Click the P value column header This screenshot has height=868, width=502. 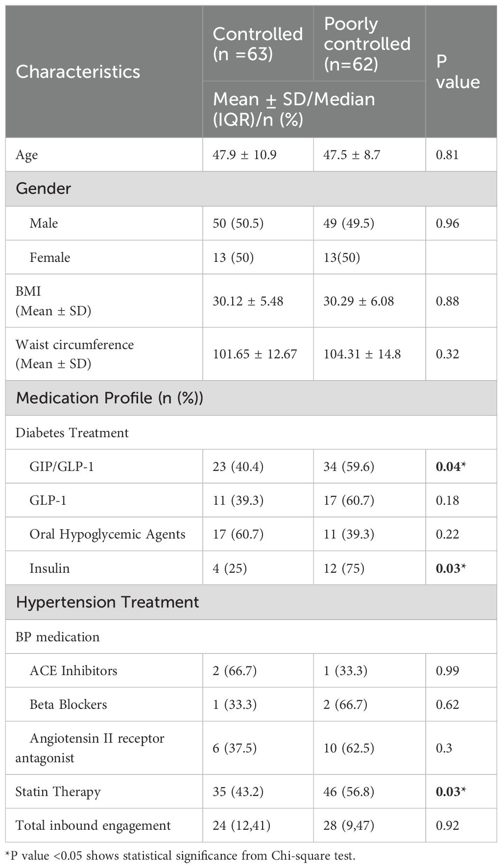(x=457, y=71)
